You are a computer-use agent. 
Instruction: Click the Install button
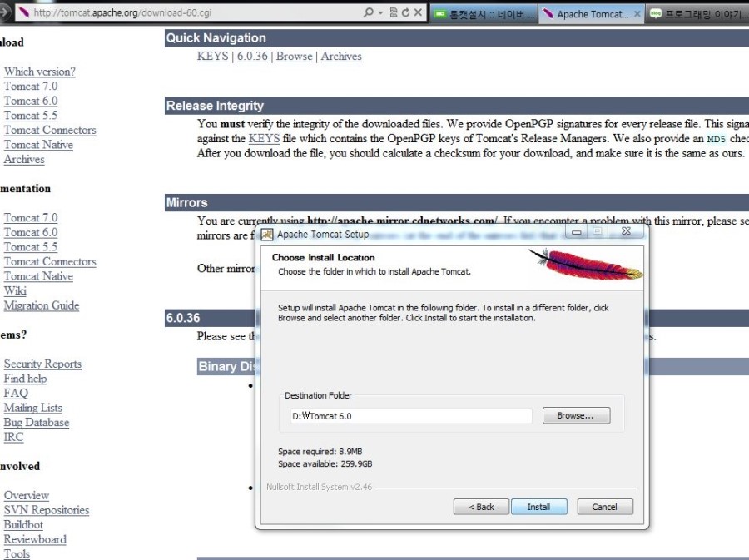pos(538,507)
